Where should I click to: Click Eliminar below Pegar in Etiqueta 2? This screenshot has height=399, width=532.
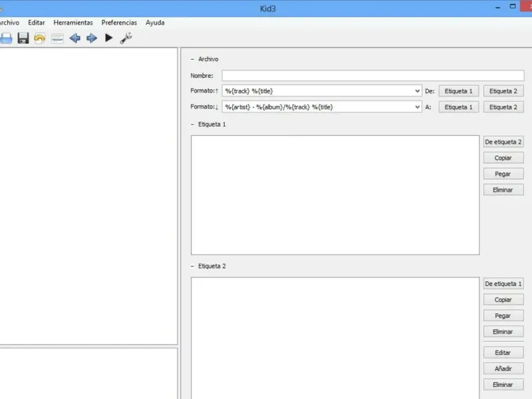[503, 331]
